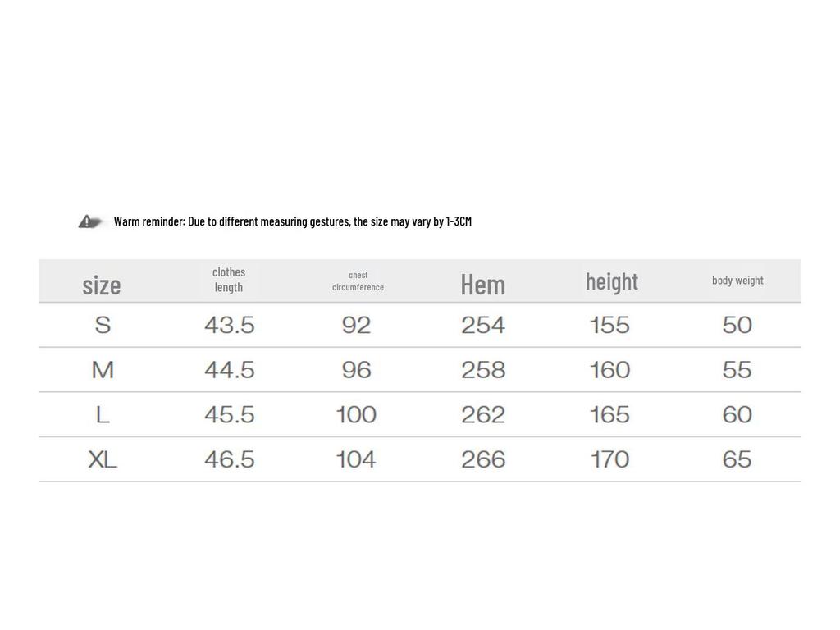Click the M size row label
The image size is (840, 630).
click(x=103, y=370)
